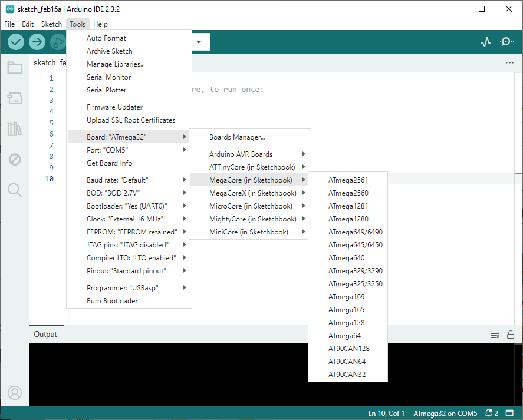Image resolution: width=523 pixels, height=420 pixels.
Task: Click the Sketch menu in menu bar
Action: pos(51,24)
